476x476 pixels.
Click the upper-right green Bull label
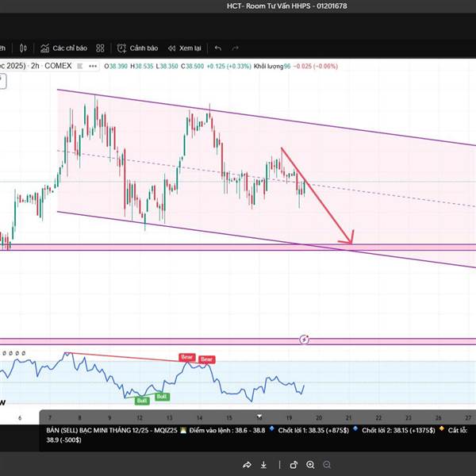pos(162,397)
